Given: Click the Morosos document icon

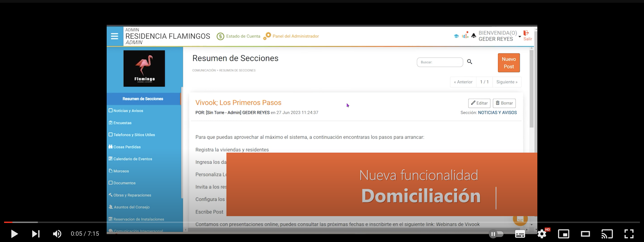Looking at the screenshot, I should point(111,171).
